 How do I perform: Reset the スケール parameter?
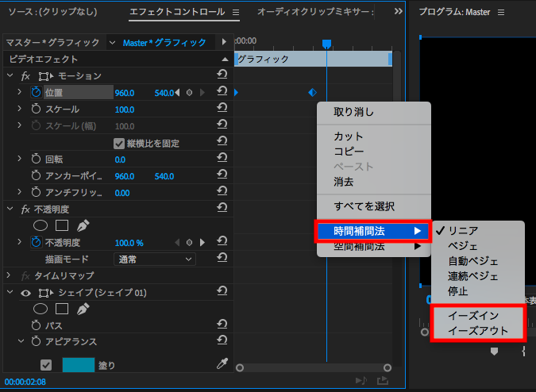[222, 108]
